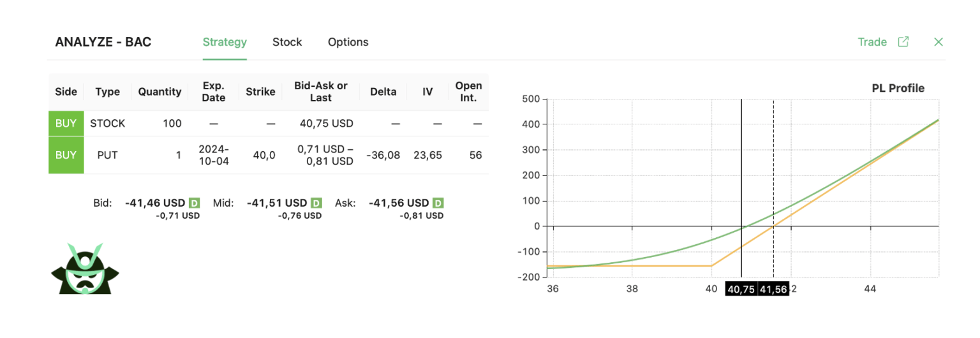Click the Delta column header
This screenshot has height=338, width=980.
pyautogui.click(x=383, y=92)
